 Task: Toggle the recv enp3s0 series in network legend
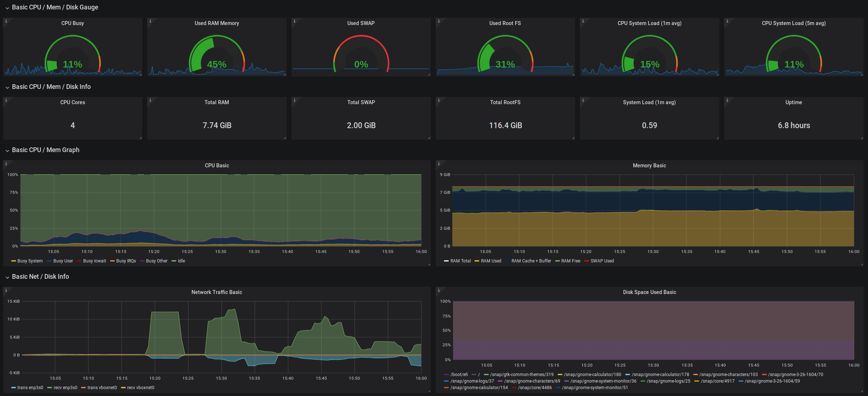coord(65,388)
